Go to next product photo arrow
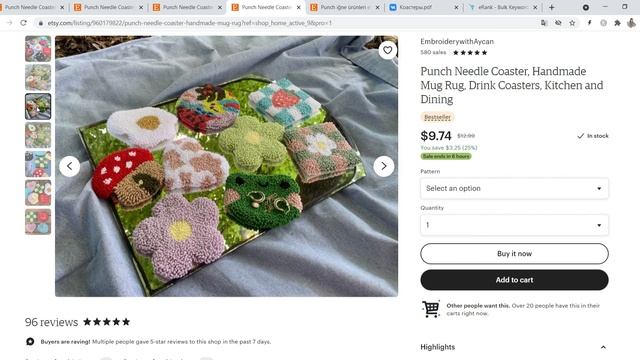The width and height of the screenshot is (640, 360). (384, 166)
